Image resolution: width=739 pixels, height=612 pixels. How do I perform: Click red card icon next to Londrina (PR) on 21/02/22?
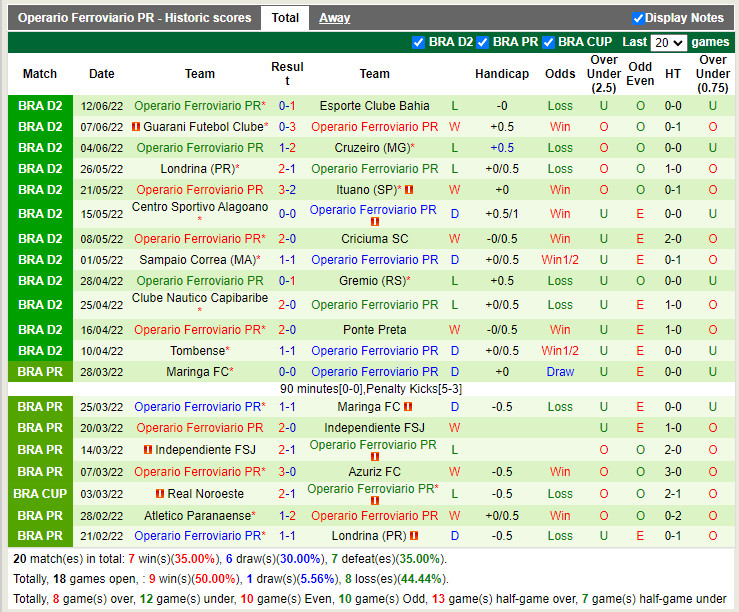point(412,536)
